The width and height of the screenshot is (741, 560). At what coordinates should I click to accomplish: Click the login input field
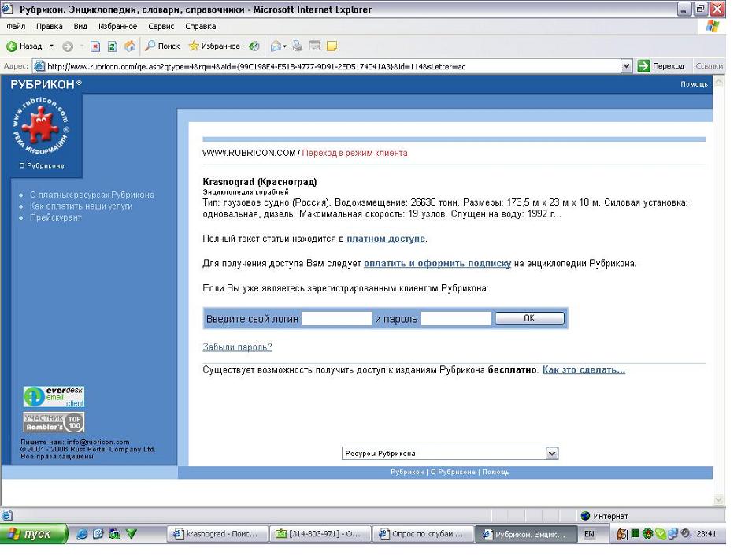tap(336, 318)
